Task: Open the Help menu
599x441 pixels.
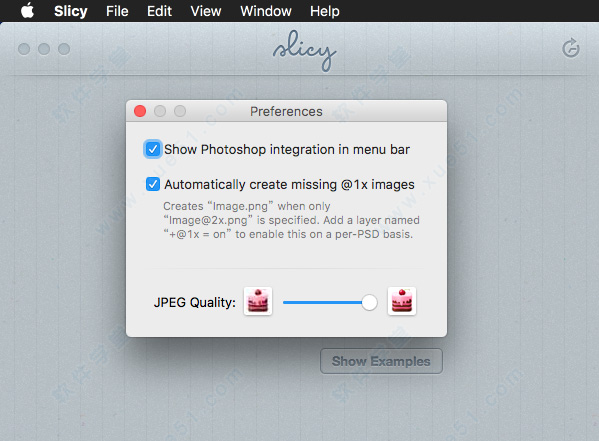Action: point(325,11)
